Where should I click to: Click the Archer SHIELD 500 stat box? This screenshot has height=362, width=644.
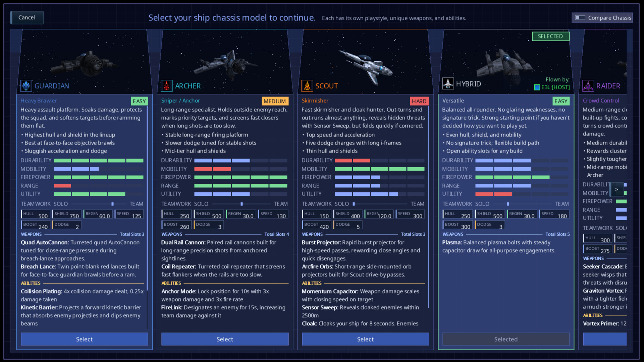click(209, 215)
